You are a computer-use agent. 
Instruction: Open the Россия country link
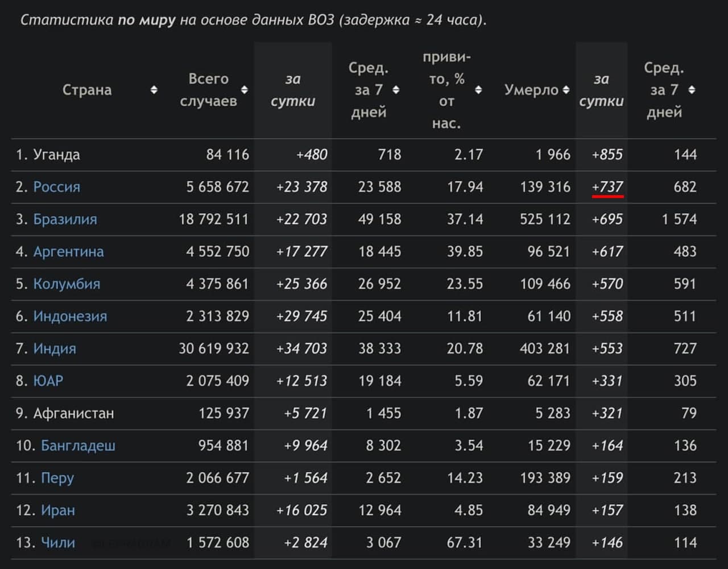pos(56,187)
